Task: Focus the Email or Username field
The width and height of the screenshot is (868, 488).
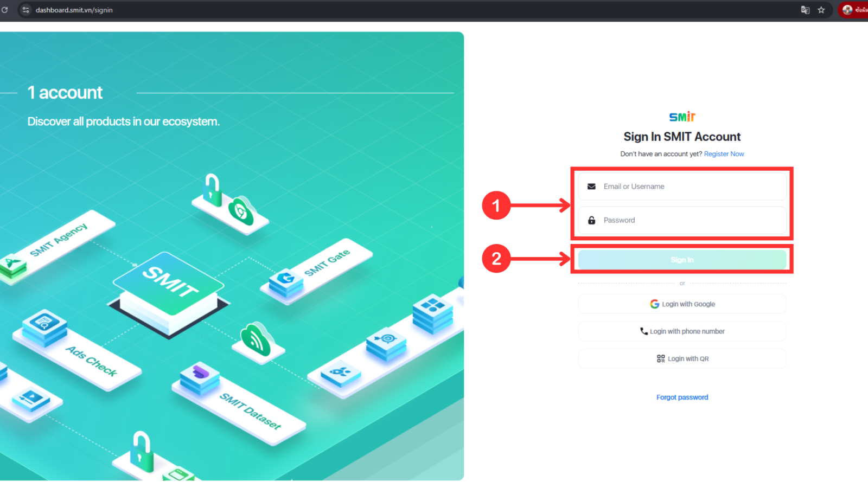Action: [x=689, y=187]
